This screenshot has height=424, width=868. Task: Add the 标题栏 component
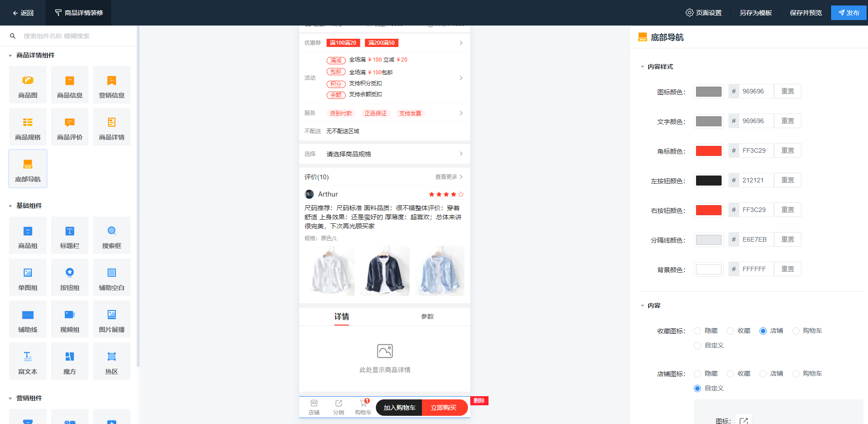70,235
